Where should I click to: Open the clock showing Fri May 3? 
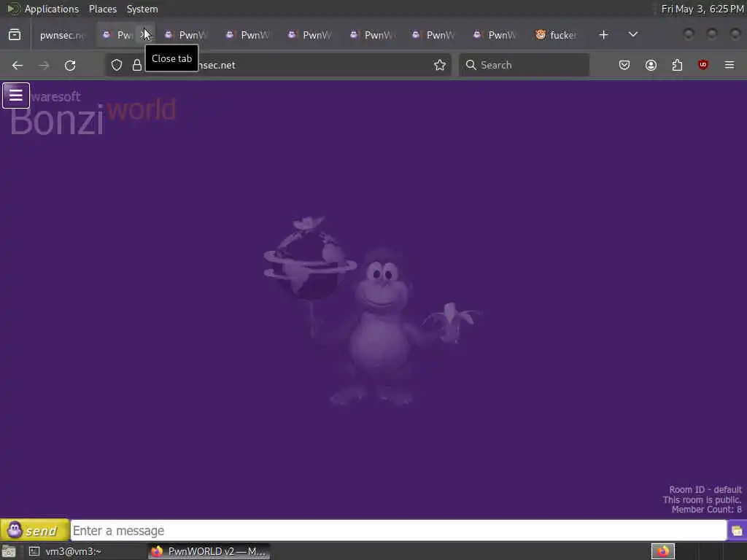click(x=703, y=9)
